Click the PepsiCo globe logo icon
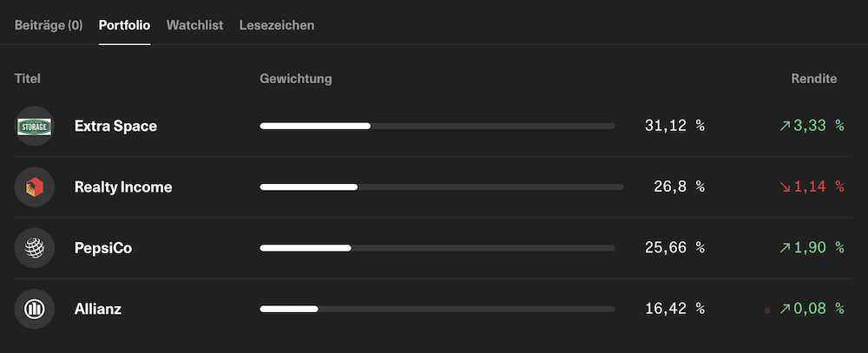Image resolution: width=868 pixels, height=353 pixels. click(35, 248)
